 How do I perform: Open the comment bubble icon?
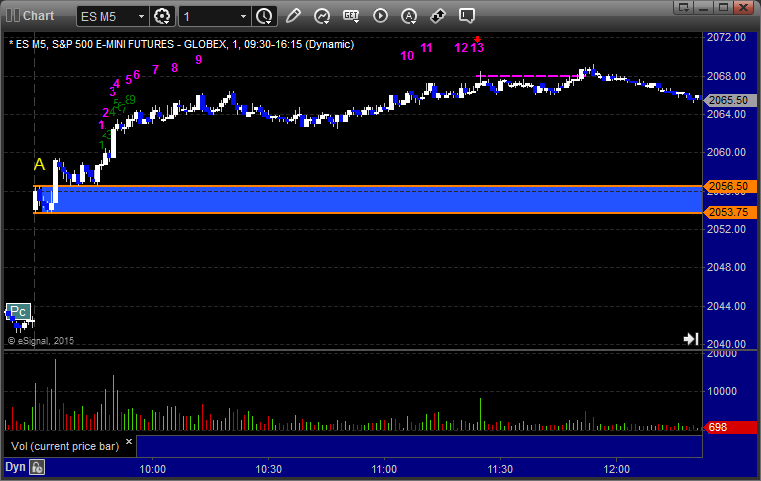tap(467, 16)
